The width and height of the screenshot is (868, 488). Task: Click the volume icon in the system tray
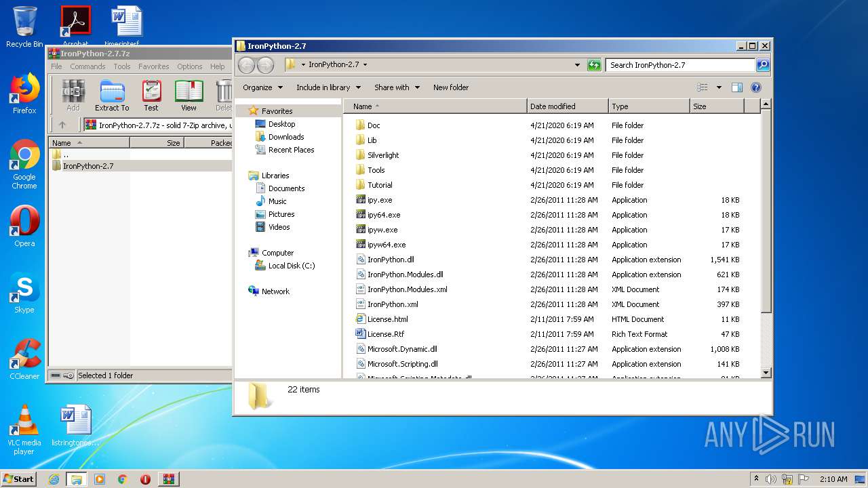(771, 479)
